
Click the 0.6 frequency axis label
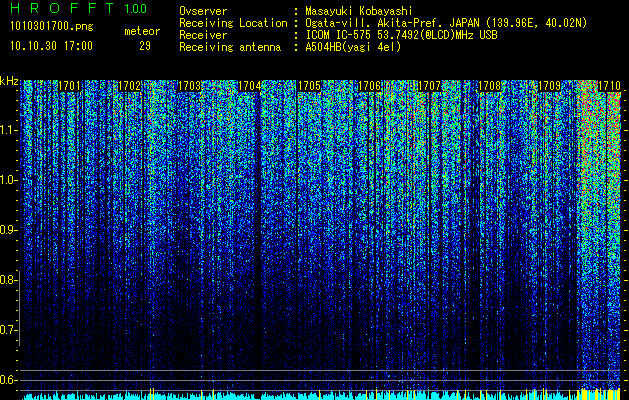[x=8, y=380]
